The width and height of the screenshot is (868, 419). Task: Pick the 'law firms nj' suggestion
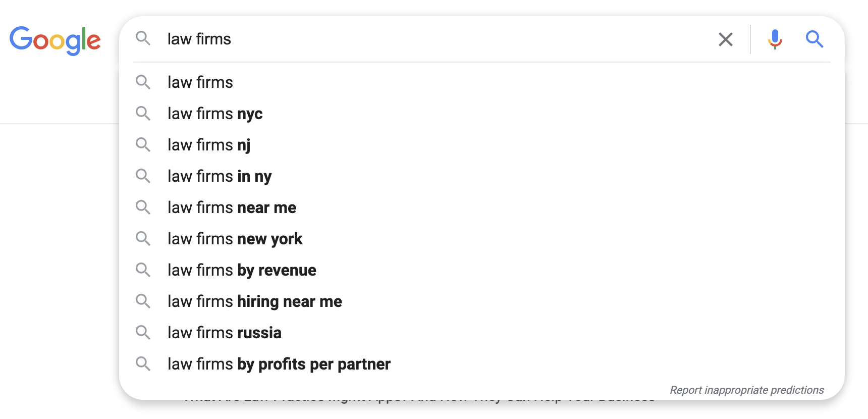click(209, 145)
